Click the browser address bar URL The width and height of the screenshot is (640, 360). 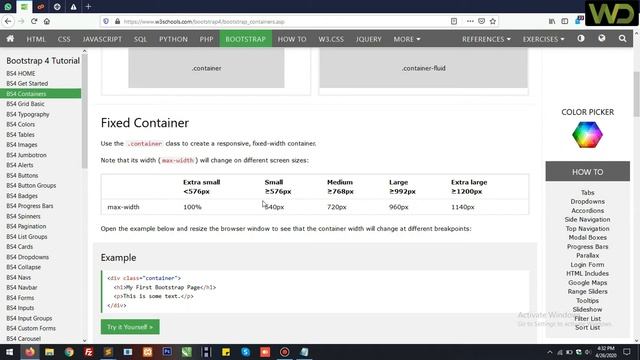204,22
